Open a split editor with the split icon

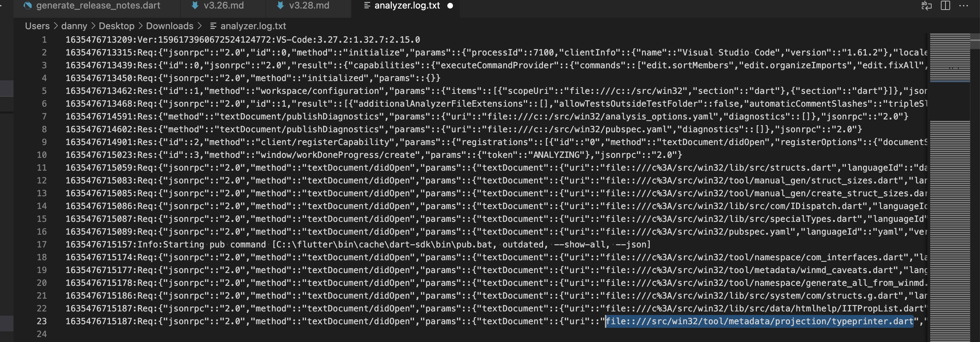945,6
